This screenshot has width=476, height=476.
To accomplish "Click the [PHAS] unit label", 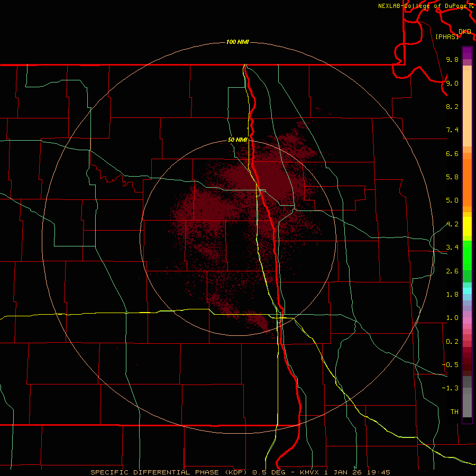I will 447,36.
